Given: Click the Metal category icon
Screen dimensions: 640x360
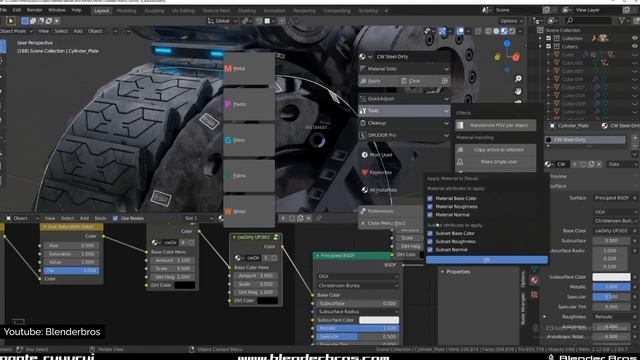Looking at the screenshot, I should coord(228,69).
